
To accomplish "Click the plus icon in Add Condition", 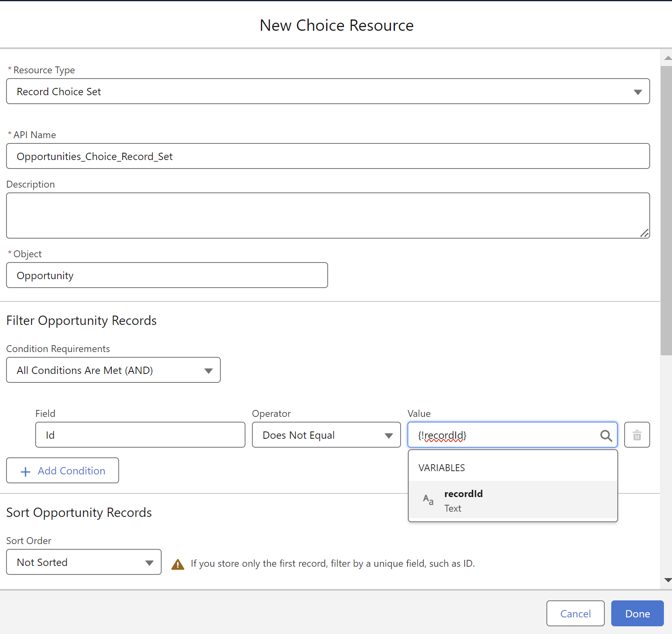I will click(26, 472).
